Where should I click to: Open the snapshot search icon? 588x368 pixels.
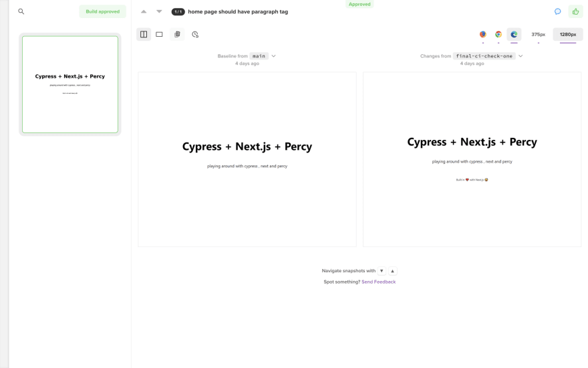coord(21,11)
